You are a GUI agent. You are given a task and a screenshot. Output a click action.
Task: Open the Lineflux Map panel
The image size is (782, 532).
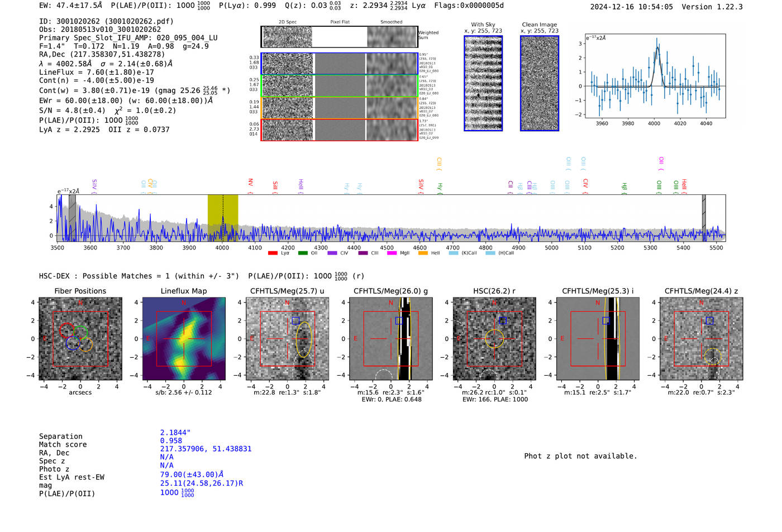point(184,339)
